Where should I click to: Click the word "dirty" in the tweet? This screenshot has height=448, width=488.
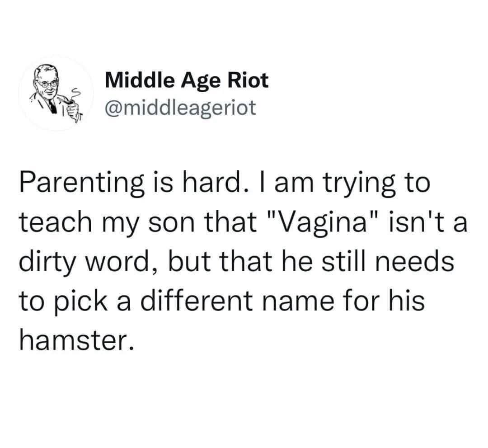click(45, 262)
